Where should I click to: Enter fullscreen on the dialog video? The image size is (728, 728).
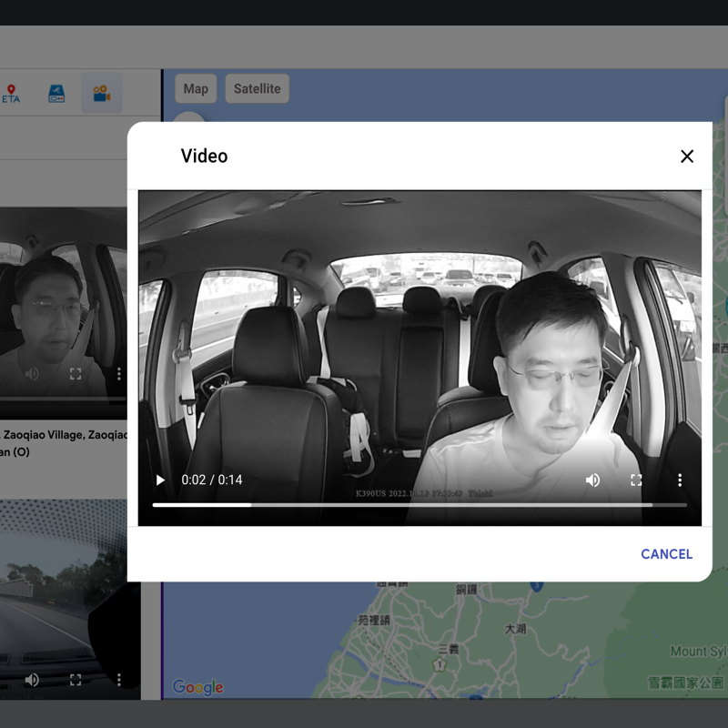tap(636, 480)
